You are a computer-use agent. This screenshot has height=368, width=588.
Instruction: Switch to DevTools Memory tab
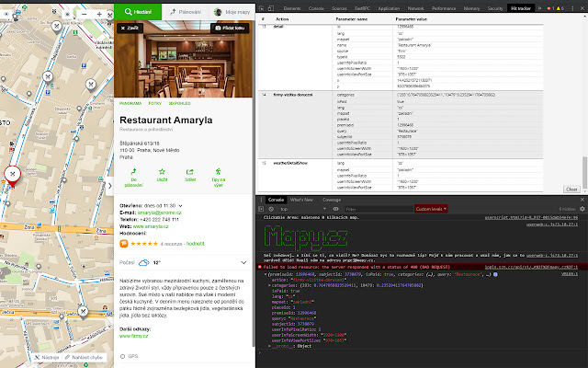pyautogui.click(x=471, y=8)
